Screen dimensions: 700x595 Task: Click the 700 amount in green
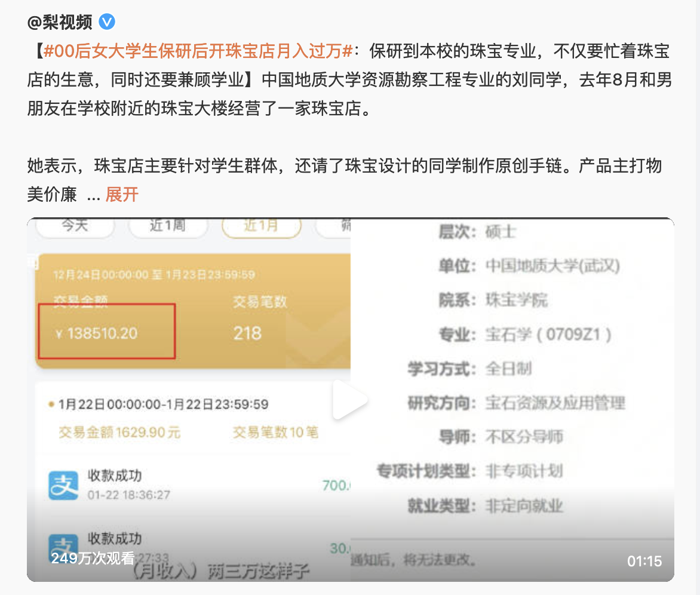point(336,485)
